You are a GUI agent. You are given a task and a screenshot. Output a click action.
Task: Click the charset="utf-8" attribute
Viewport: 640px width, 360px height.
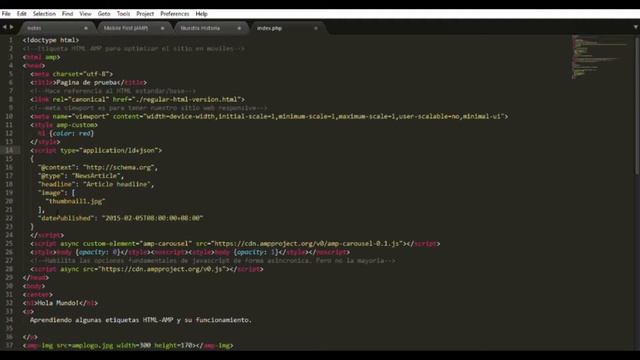pyautogui.click(x=82, y=74)
